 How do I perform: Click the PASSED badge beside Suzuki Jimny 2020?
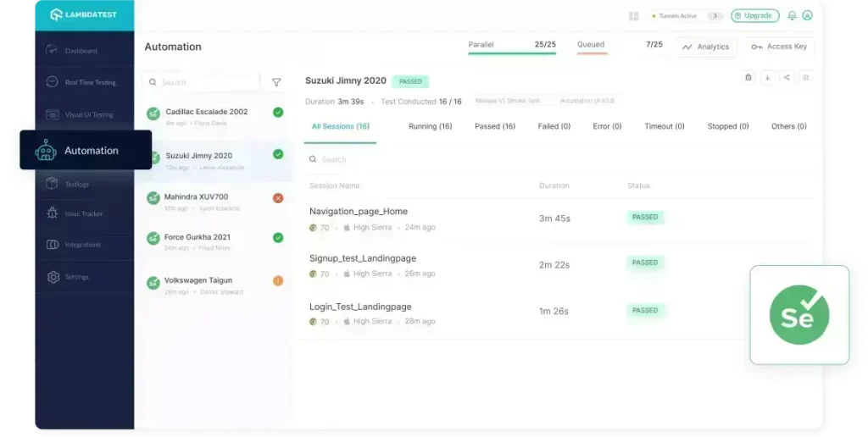pyautogui.click(x=410, y=81)
